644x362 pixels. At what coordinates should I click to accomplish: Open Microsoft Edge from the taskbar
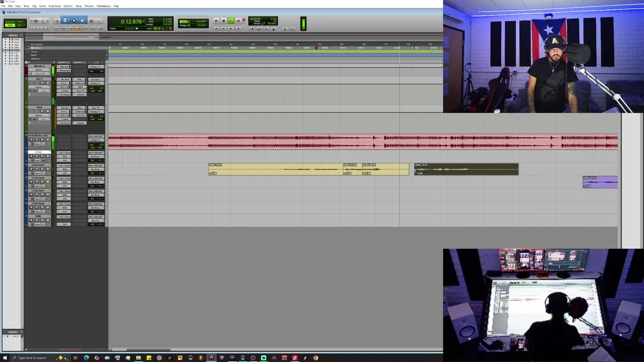pyautogui.click(x=86, y=358)
